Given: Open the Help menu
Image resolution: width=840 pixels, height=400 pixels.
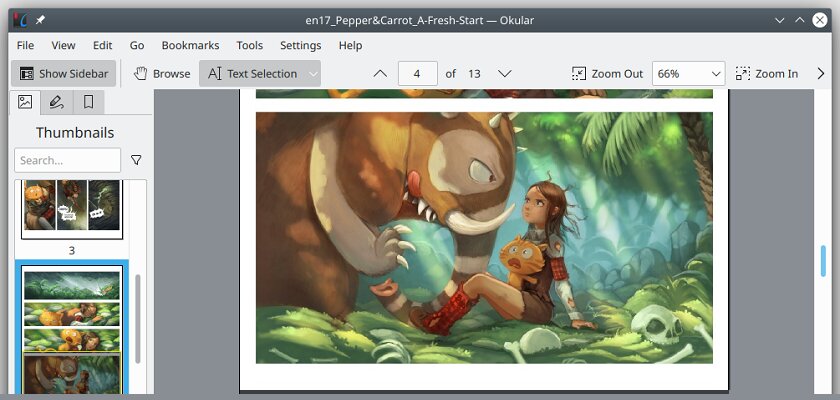Looking at the screenshot, I should point(350,46).
